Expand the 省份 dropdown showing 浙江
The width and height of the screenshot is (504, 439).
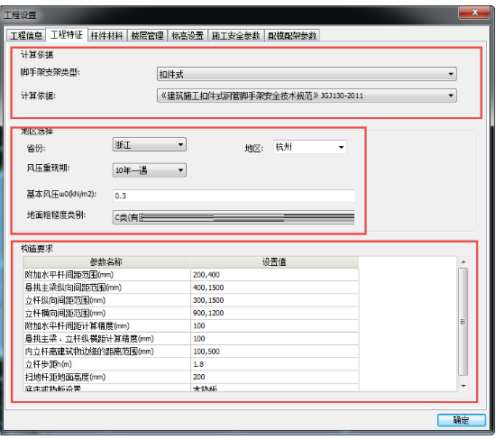[x=150, y=144]
